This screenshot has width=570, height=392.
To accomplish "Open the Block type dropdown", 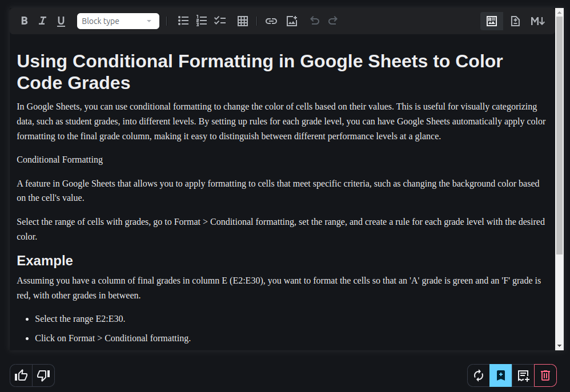I will coord(118,21).
